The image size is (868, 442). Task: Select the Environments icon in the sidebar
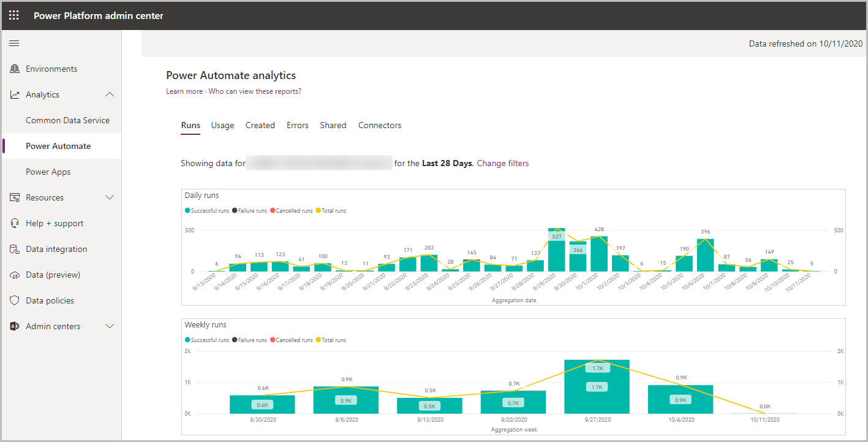click(x=15, y=69)
